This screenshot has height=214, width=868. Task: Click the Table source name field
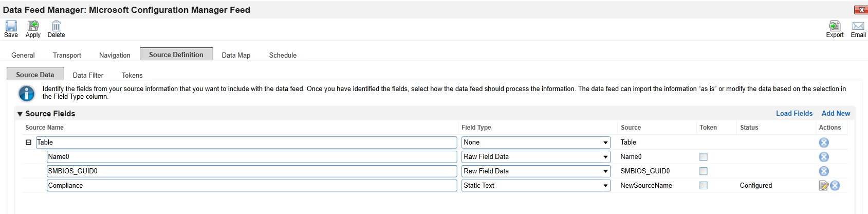(x=246, y=142)
